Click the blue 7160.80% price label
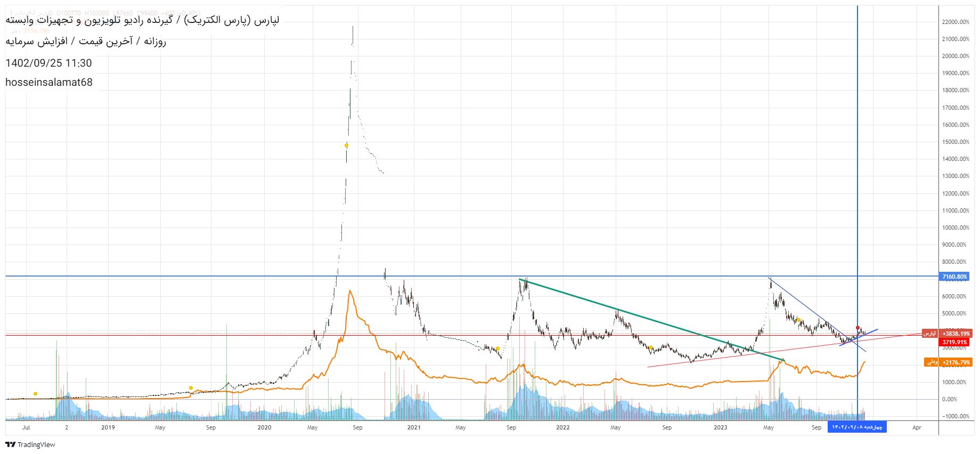Viewport: 980px width, 454px height. pos(954,277)
